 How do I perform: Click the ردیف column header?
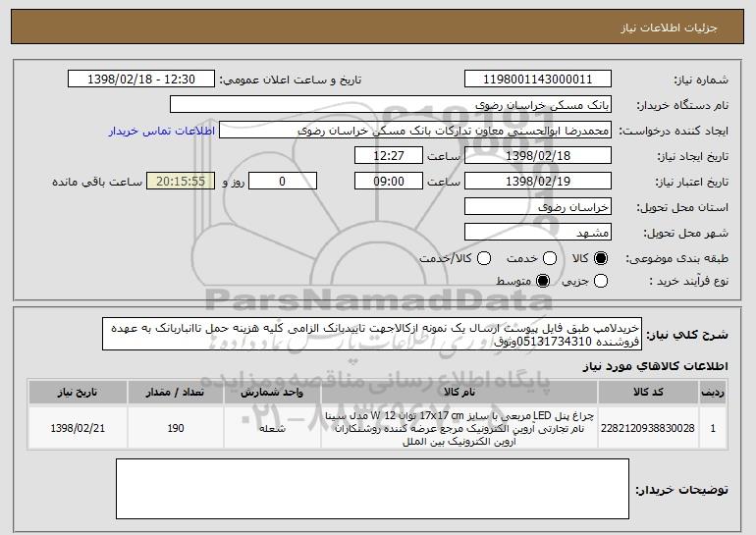click(713, 392)
